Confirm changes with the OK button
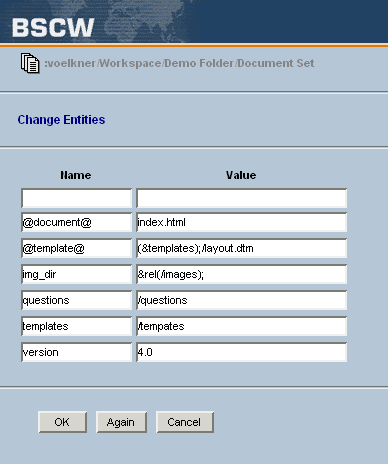Screen dimensions: 388x464 click(62, 422)
